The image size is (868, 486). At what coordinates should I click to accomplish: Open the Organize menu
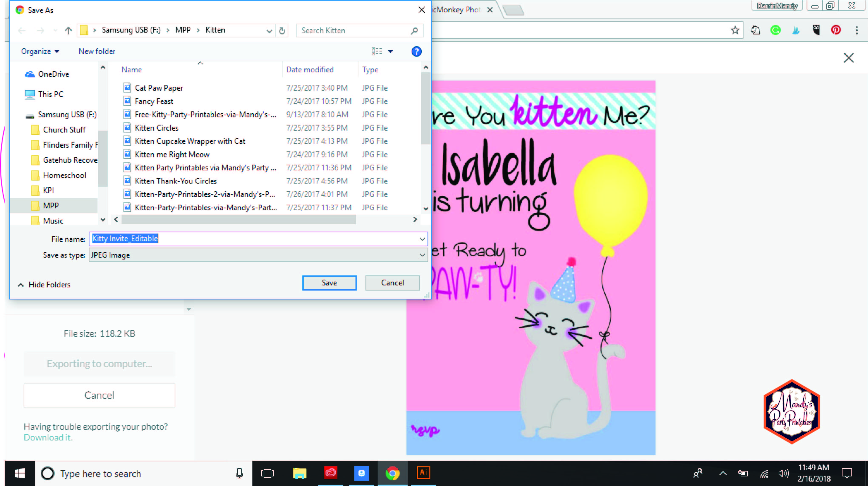click(40, 51)
